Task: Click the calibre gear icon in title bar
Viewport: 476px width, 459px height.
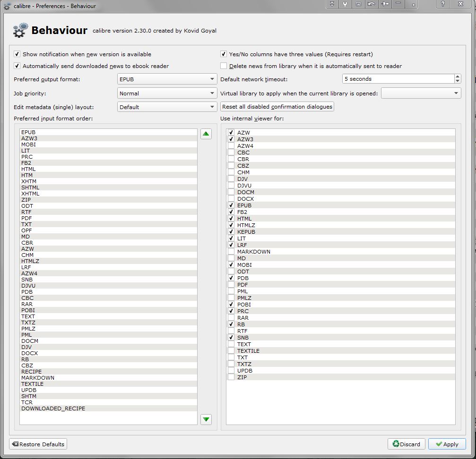Action: click(7, 6)
